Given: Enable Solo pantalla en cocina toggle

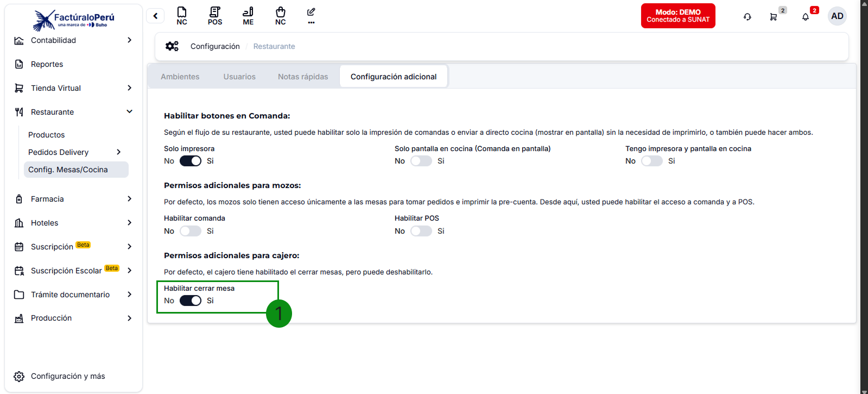Looking at the screenshot, I should (421, 161).
